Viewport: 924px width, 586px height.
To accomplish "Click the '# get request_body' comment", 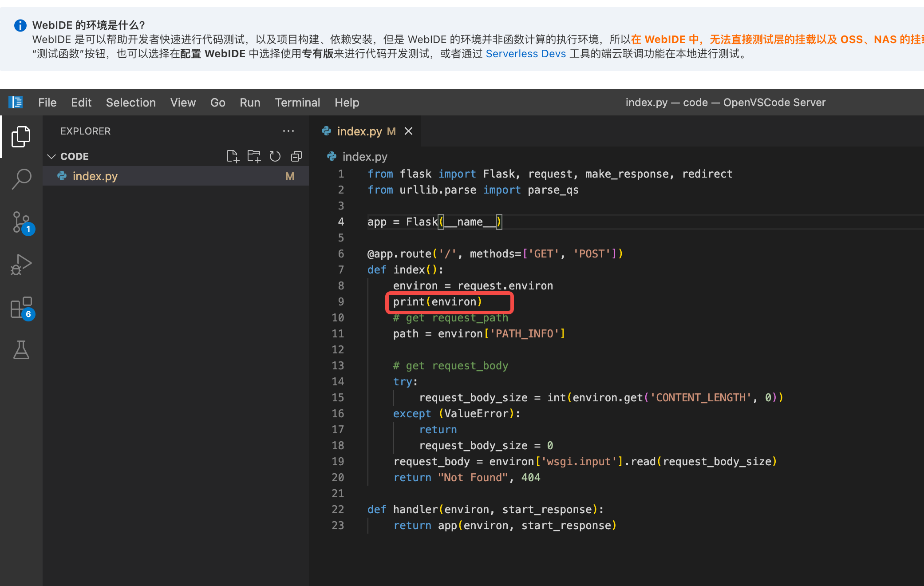I will tap(450, 365).
